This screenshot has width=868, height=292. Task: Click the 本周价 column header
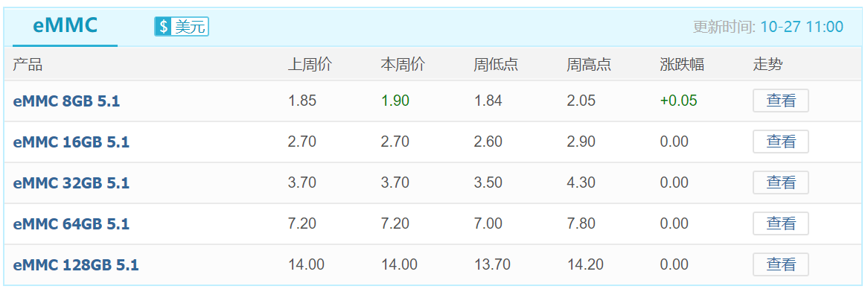pyautogui.click(x=403, y=65)
